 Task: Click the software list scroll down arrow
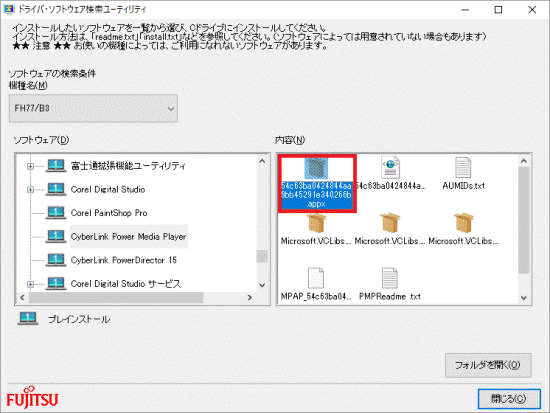[262, 285]
